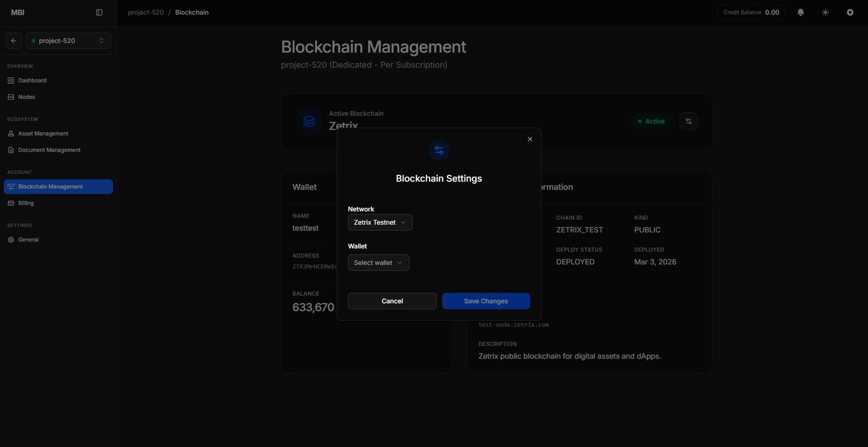
Task: Collapse the sidebar with the panel icon
Action: click(x=99, y=12)
